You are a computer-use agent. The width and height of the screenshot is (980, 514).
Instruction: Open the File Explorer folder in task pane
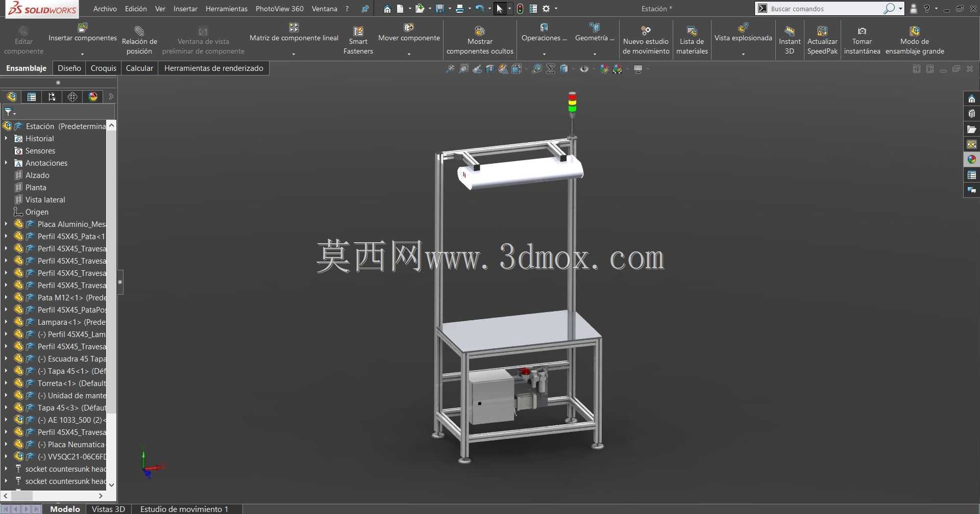(x=971, y=129)
